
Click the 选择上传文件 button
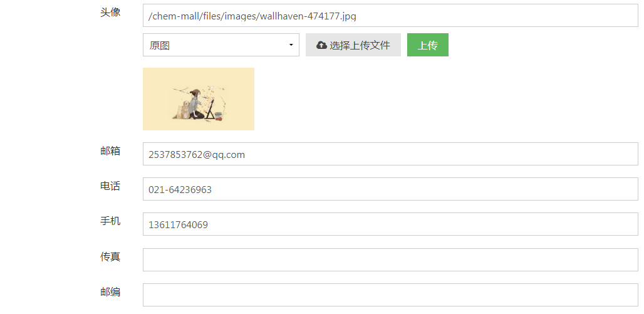[353, 44]
